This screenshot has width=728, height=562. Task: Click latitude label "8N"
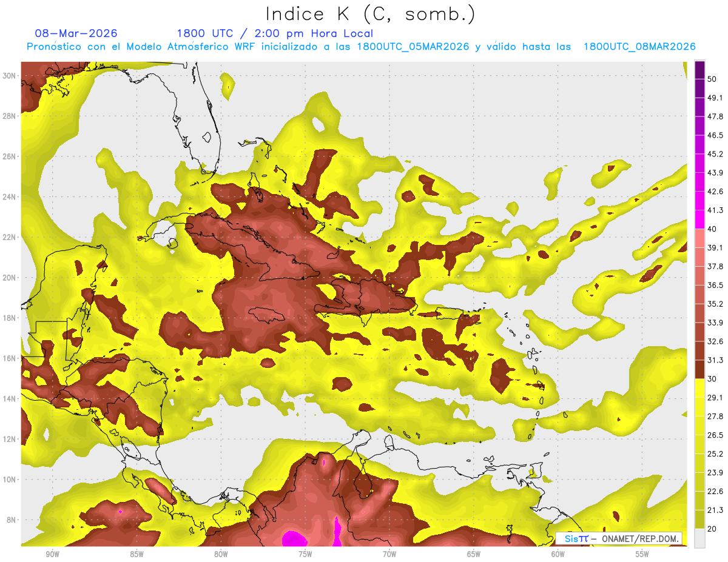coord(12,520)
